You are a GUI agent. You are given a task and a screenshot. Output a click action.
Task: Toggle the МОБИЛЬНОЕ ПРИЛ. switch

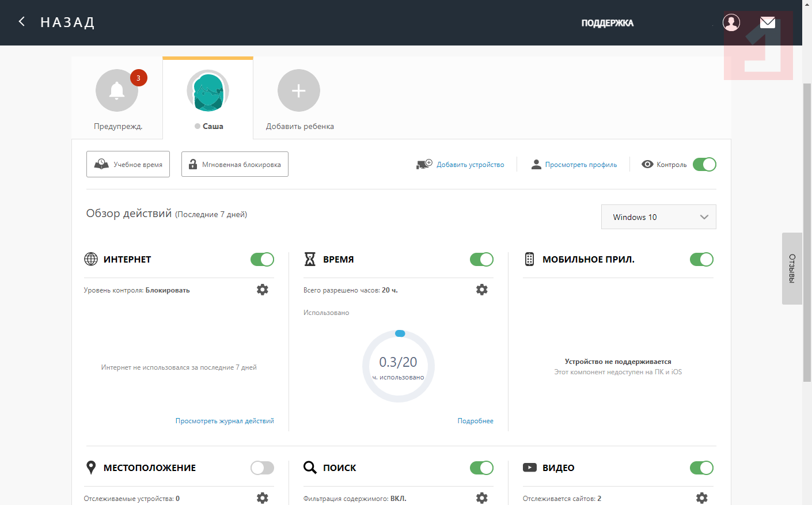pyautogui.click(x=701, y=259)
